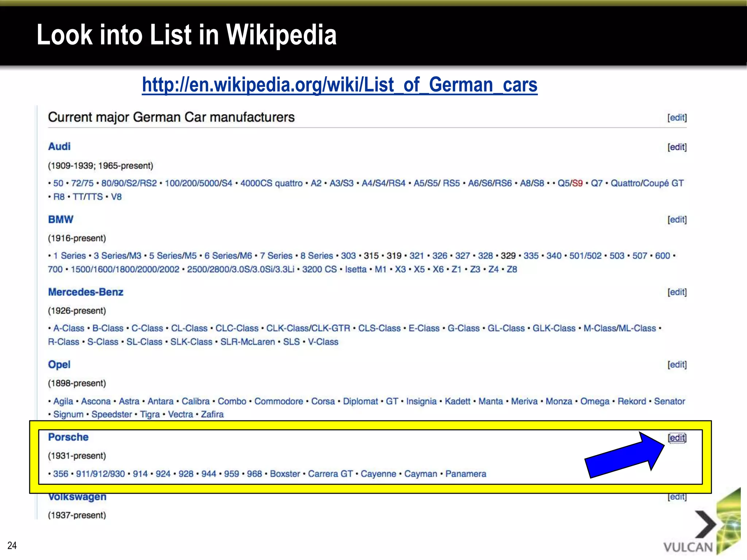Viewport: 747px width, 560px height.
Task: Click the slide title Look into List in Wikipedia
Action: (186, 35)
